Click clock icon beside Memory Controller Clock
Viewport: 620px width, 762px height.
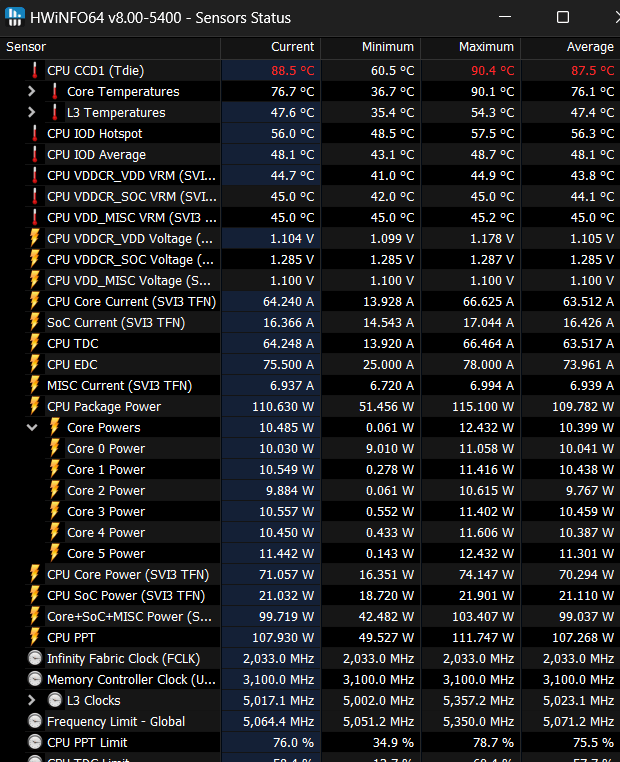pyautogui.click(x=35, y=679)
